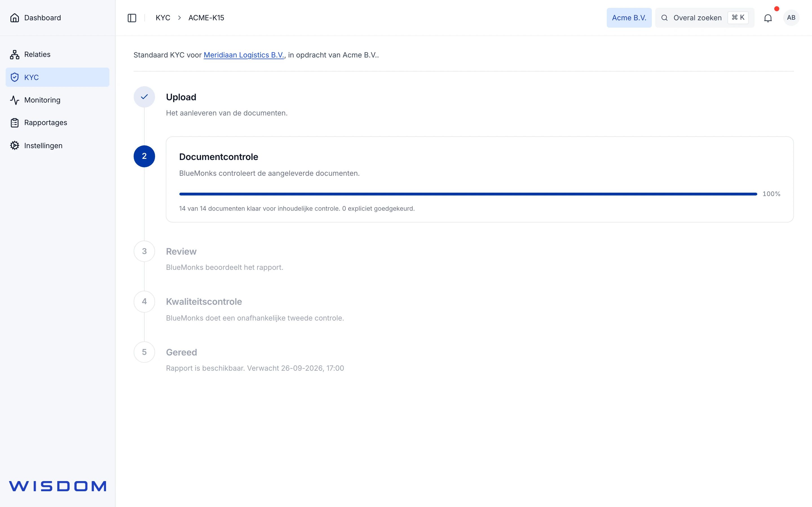Click the Dashboard home icon

click(15, 18)
